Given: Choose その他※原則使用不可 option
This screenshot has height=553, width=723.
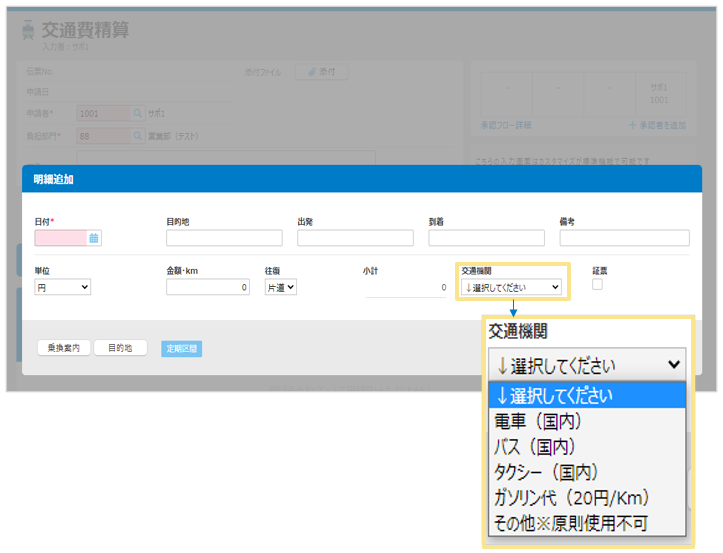Looking at the screenshot, I should 570,523.
